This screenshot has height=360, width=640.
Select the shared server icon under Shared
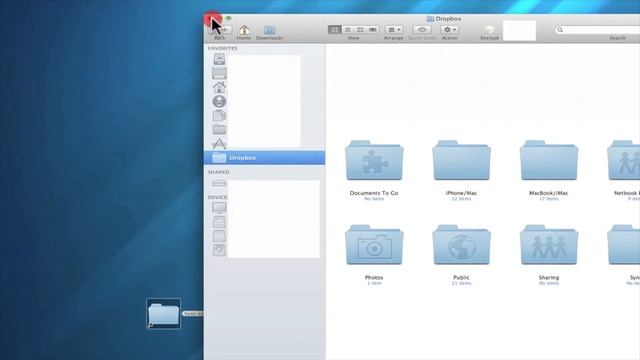click(219, 183)
